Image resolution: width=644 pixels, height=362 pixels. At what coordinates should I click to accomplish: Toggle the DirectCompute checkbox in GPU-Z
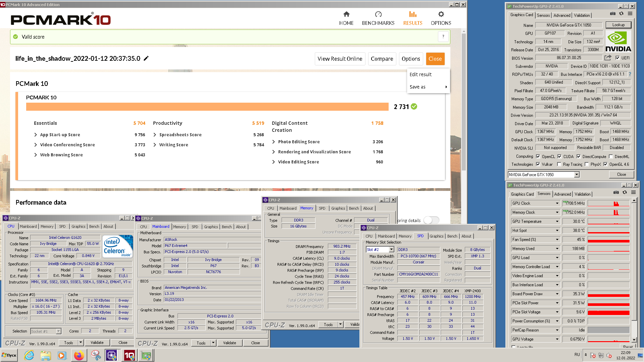579,156
